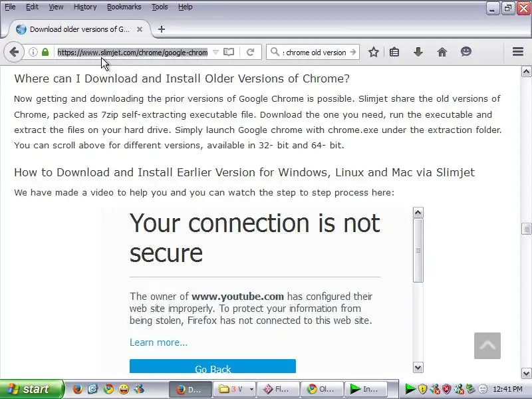Open the Firefox hamburger menu

[x=518, y=52]
